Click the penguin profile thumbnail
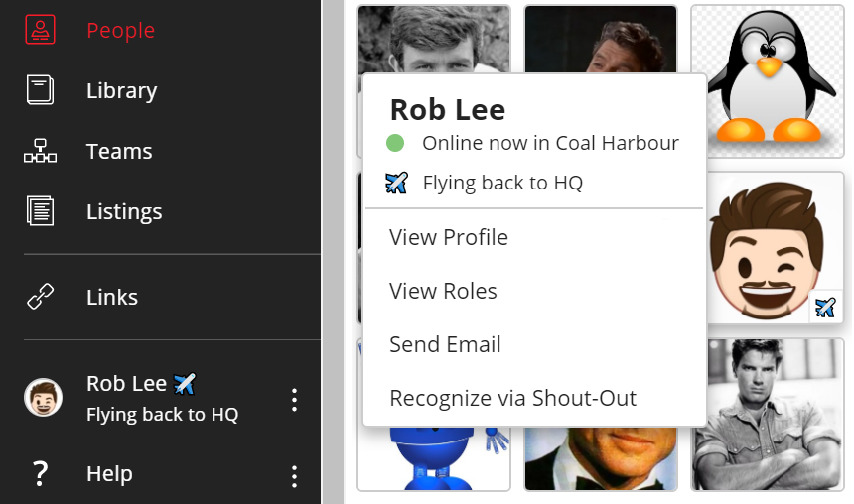 pyautogui.click(x=768, y=81)
